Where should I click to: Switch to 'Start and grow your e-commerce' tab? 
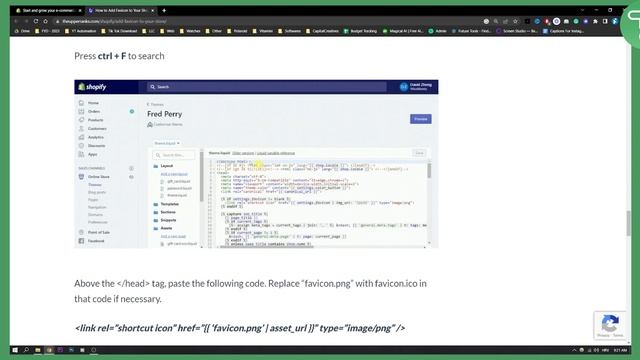[48, 10]
